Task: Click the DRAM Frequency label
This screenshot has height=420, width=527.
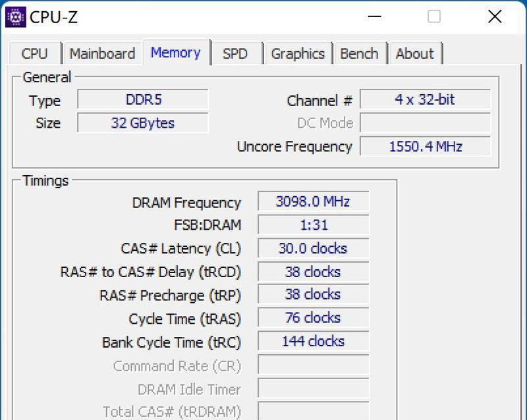Action: pos(186,203)
